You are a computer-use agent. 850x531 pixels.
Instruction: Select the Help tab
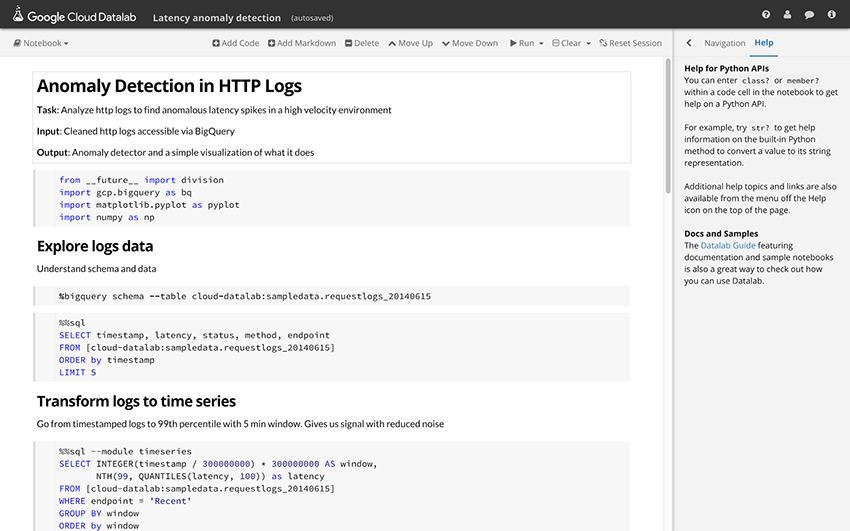(764, 42)
